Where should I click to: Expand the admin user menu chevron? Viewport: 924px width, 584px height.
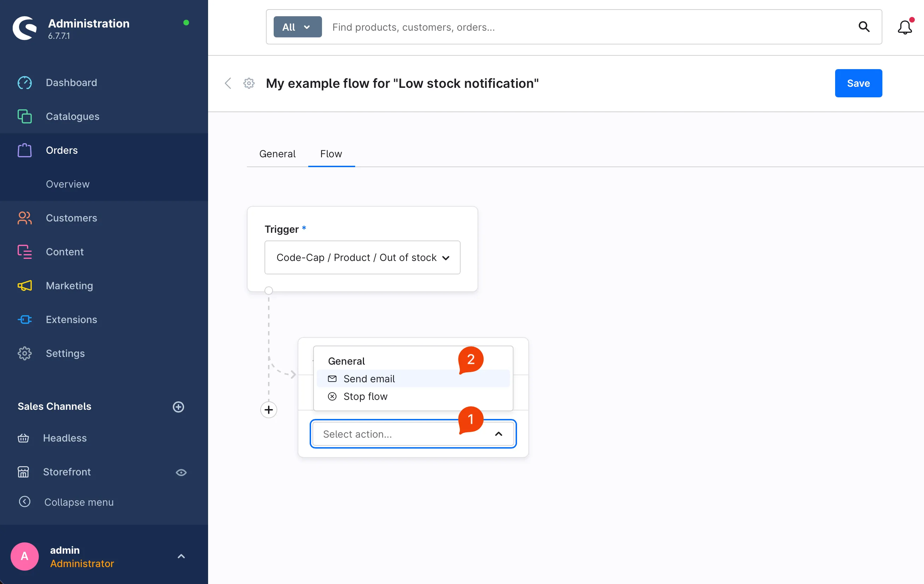pos(181,556)
